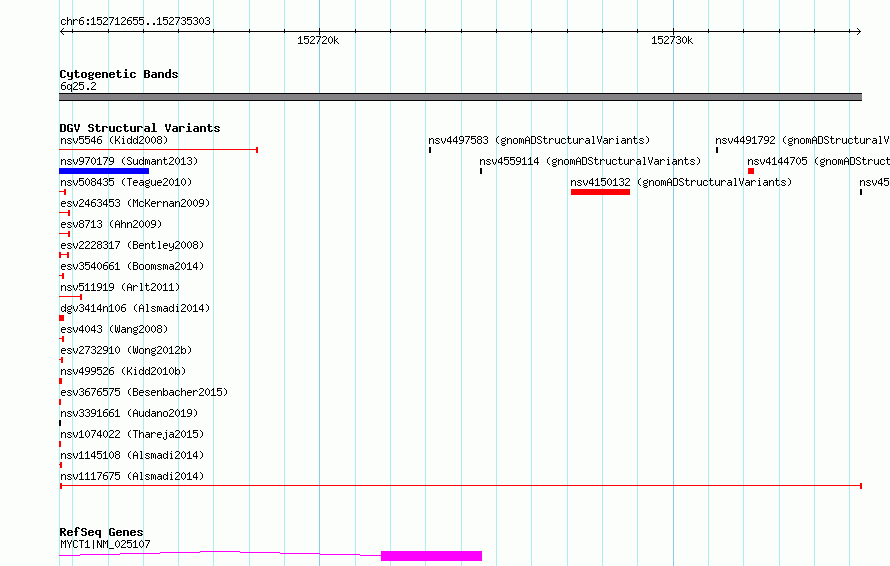Click the right arrow on the ruler
The image size is (890, 566).
pyautogui.click(x=858, y=31)
